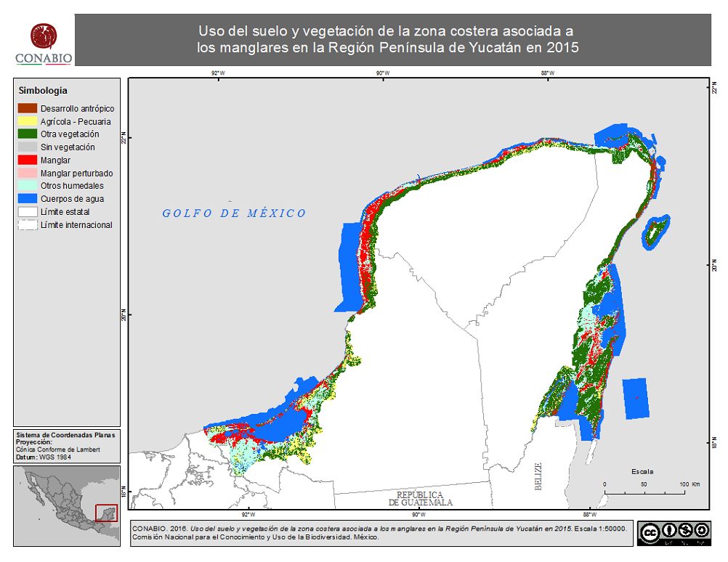
Task: Click the Límite internacional legend symbol
Action: (28, 225)
